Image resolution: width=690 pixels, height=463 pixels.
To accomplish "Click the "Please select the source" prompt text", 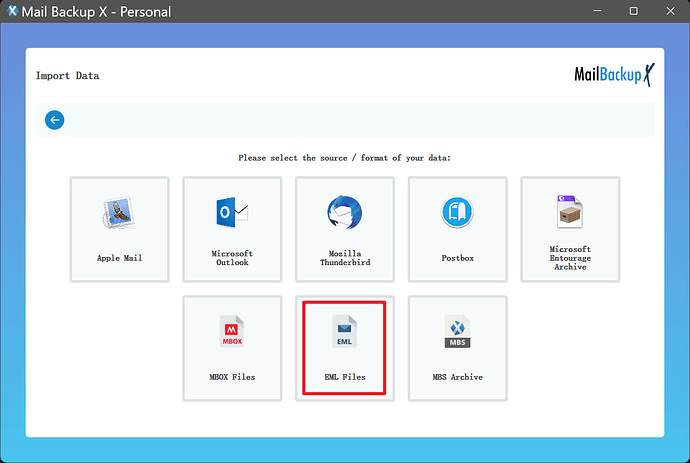I will pos(345,158).
